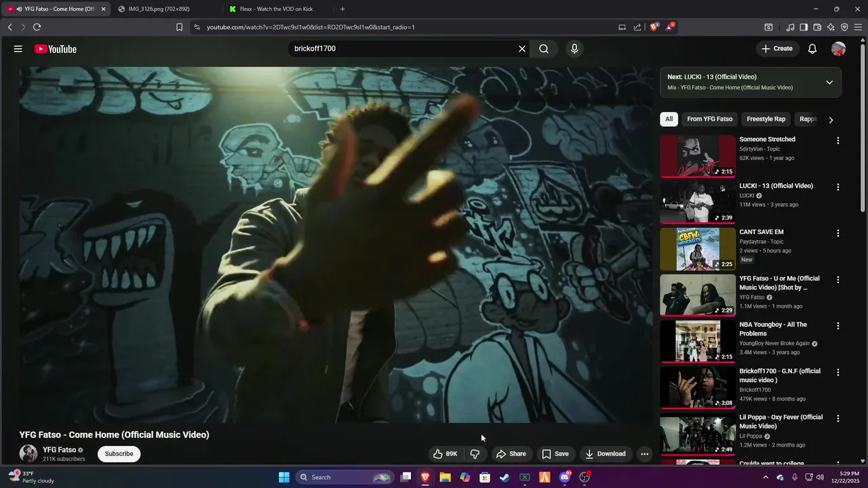The width and height of the screenshot is (868, 488).
Task: Click the Share button under video
Action: (x=511, y=454)
